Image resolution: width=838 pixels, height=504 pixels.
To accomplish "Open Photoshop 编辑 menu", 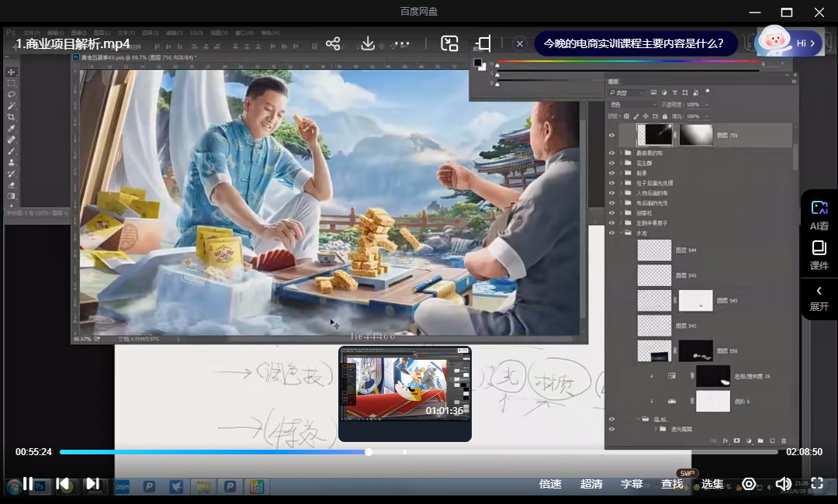I will point(55,33).
